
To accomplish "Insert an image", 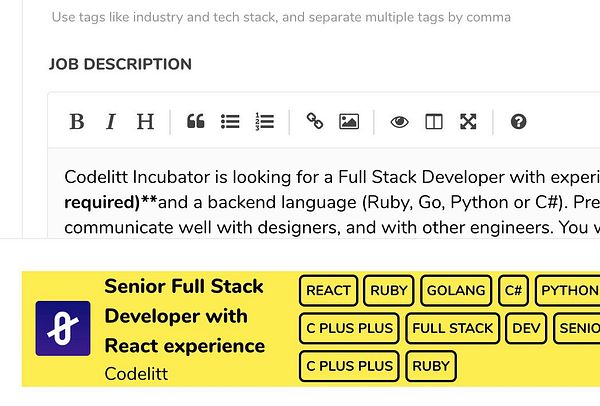I will click(x=349, y=122).
